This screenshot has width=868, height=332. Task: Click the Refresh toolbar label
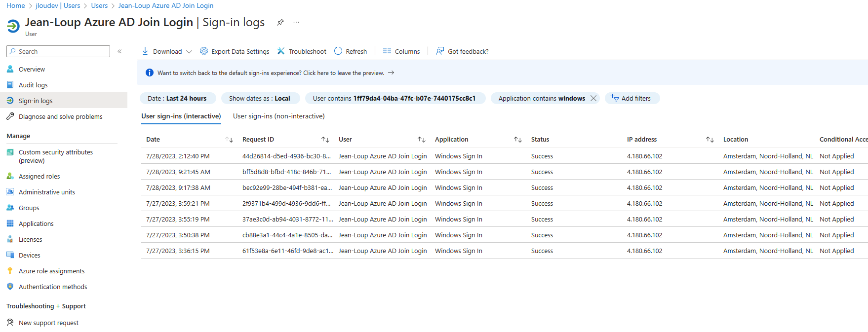coord(356,51)
